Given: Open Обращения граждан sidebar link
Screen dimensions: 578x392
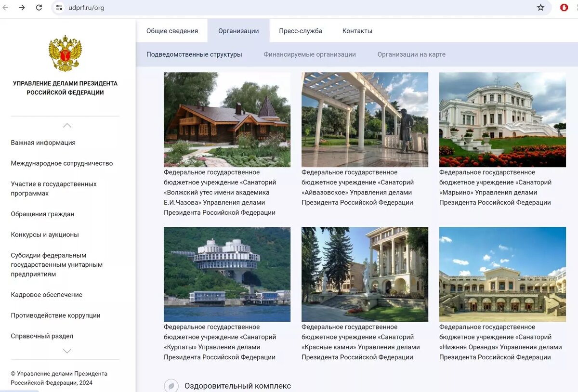Looking at the screenshot, I should (42, 214).
